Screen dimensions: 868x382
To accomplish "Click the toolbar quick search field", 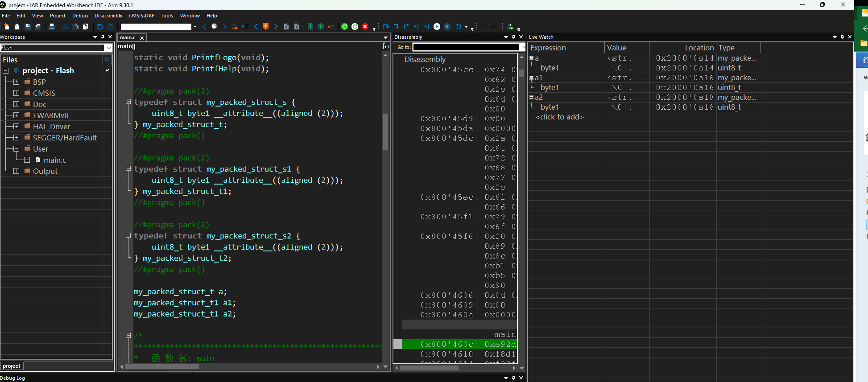I will coord(156,27).
